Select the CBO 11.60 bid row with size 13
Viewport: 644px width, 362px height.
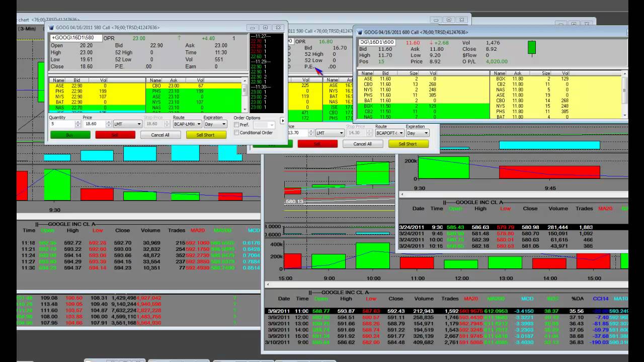click(x=423, y=84)
